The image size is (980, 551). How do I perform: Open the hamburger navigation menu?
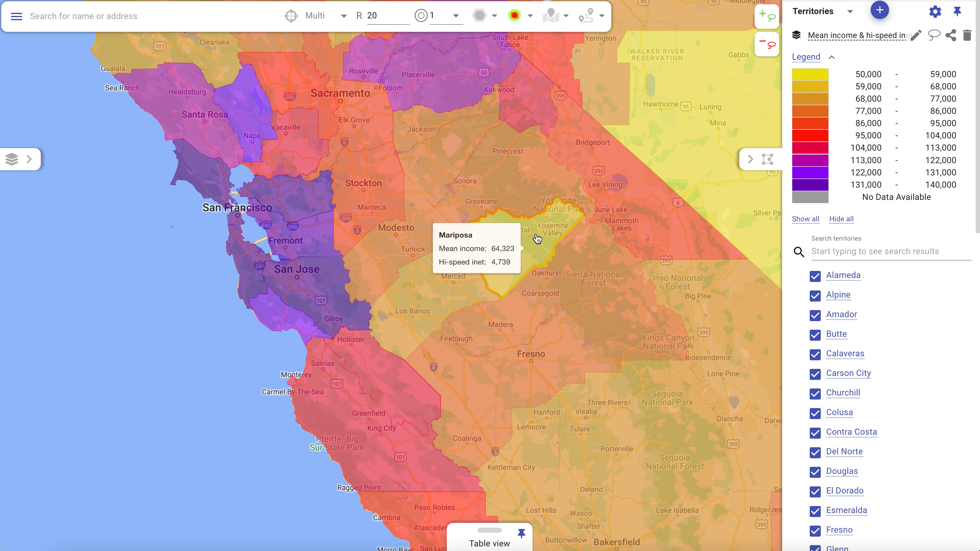coord(16,16)
